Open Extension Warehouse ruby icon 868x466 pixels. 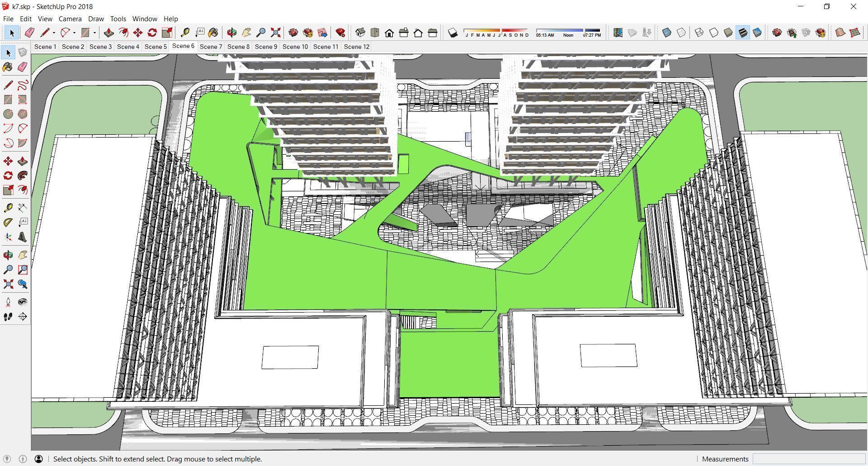pyautogui.click(x=340, y=33)
